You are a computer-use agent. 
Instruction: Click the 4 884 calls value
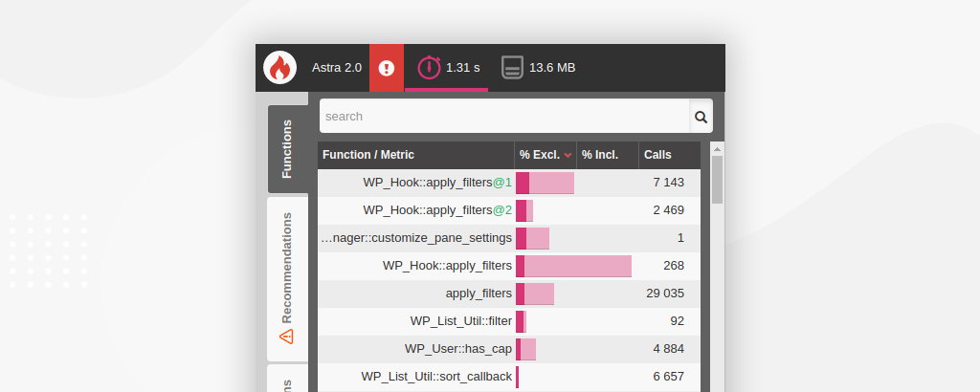tap(668, 349)
